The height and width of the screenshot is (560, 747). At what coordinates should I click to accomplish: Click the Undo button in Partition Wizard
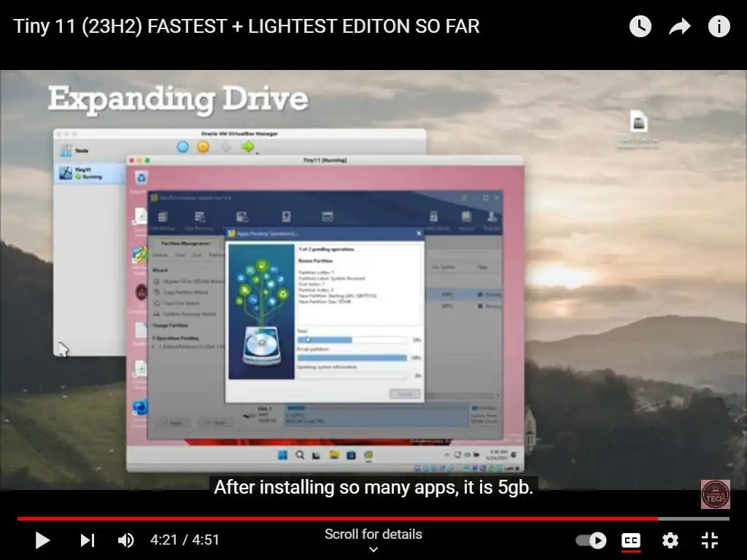[217, 422]
